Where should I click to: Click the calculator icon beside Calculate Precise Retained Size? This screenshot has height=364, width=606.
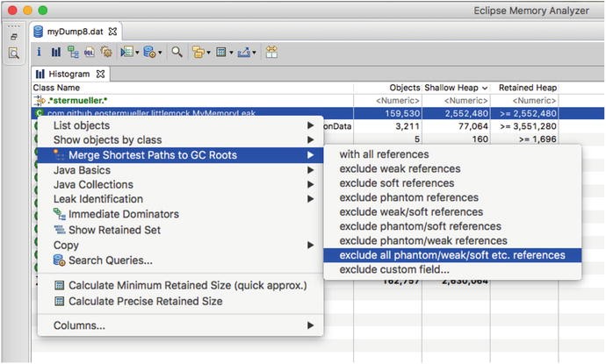pos(60,301)
